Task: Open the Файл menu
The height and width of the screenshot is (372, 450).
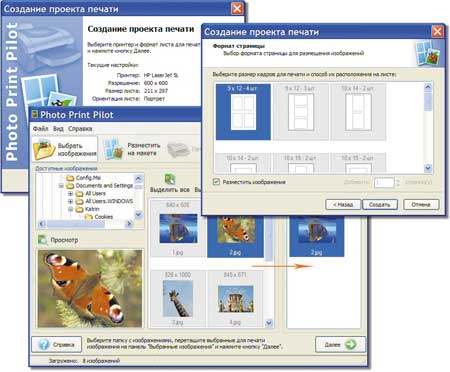Action: (40, 129)
